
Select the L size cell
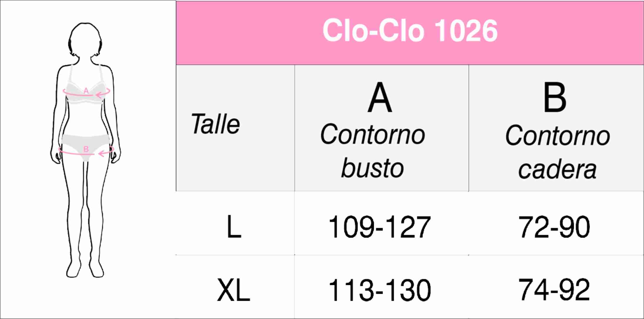tap(234, 227)
